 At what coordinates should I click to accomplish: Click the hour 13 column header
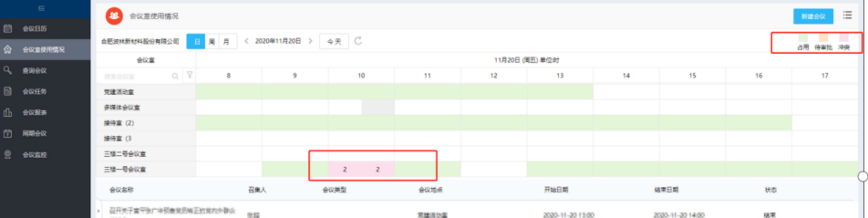tap(560, 76)
